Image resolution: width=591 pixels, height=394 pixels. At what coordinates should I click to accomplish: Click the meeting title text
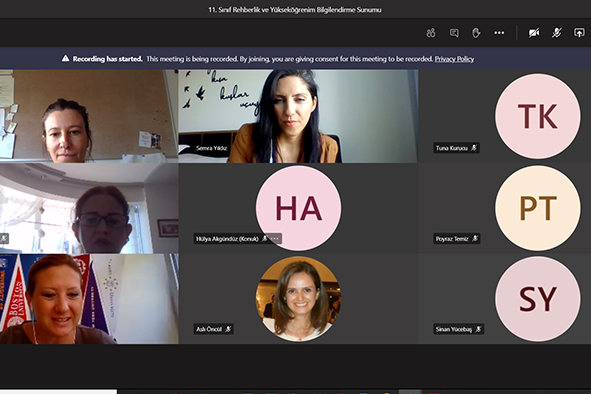coord(295,10)
